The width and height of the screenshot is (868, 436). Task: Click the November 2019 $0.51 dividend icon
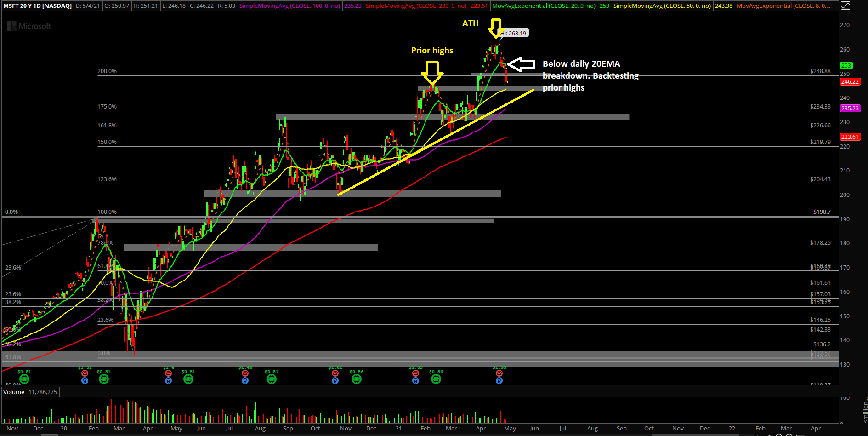tap(24, 379)
